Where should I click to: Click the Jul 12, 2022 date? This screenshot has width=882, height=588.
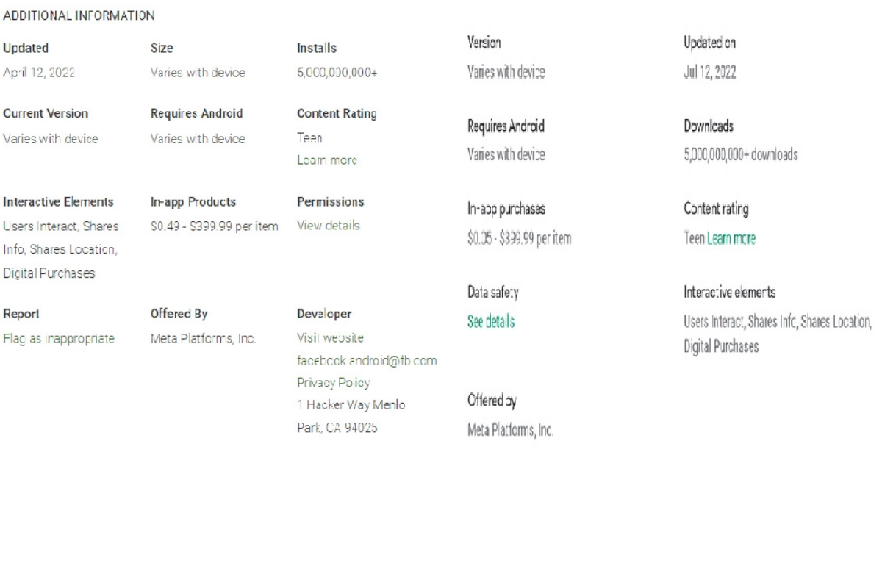[710, 73]
